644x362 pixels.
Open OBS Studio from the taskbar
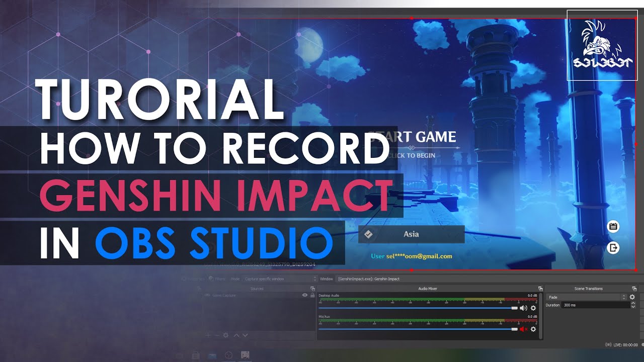(228, 355)
